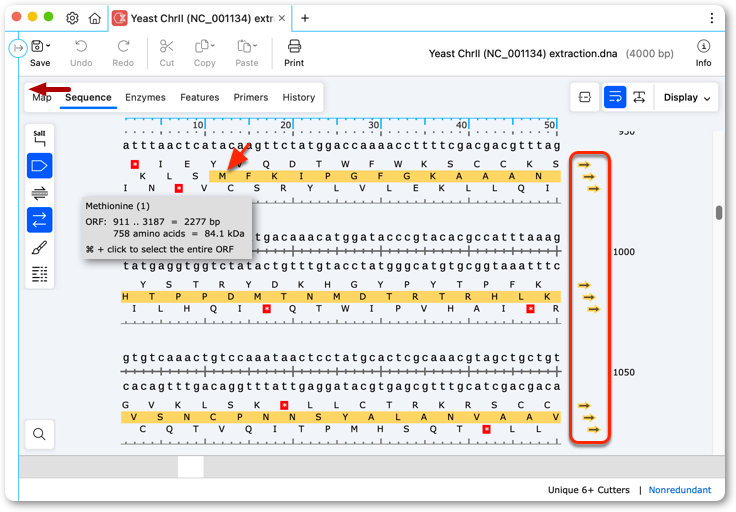Click the Redo button

coord(123,53)
